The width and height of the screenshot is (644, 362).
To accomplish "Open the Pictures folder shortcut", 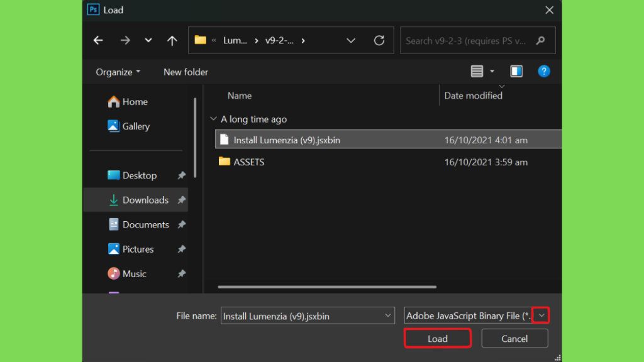I will [x=131, y=249].
